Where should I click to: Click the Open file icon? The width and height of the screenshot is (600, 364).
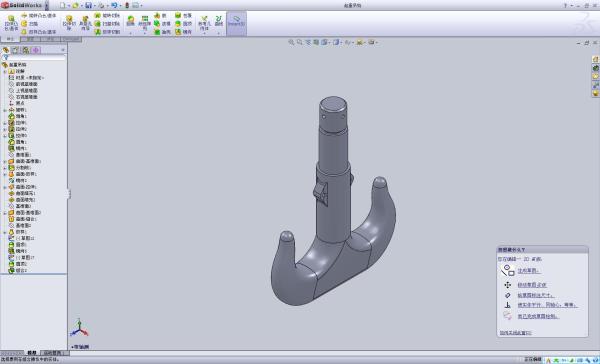[75, 5]
